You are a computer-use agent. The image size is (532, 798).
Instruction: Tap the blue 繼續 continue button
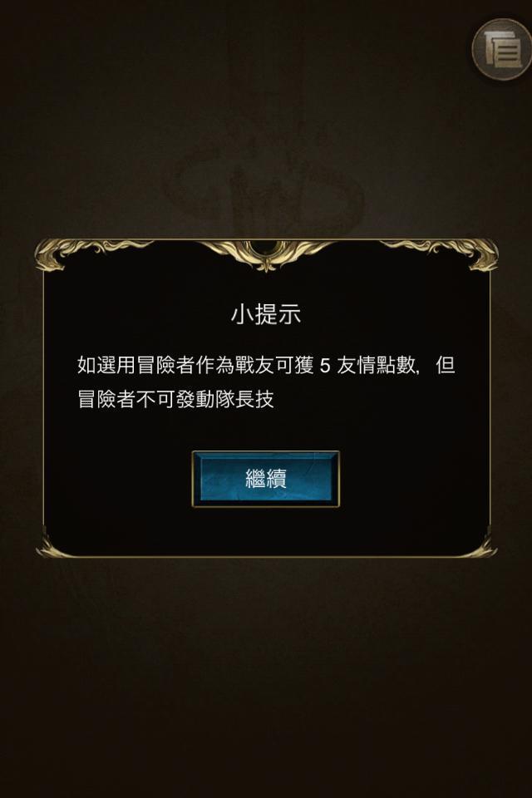[x=266, y=479]
